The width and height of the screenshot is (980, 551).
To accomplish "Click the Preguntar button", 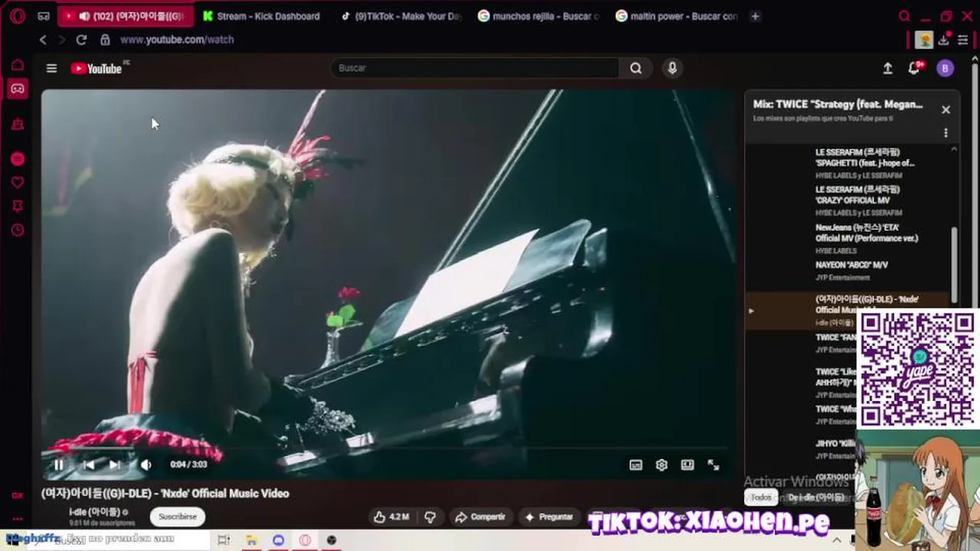I will (x=547, y=517).
